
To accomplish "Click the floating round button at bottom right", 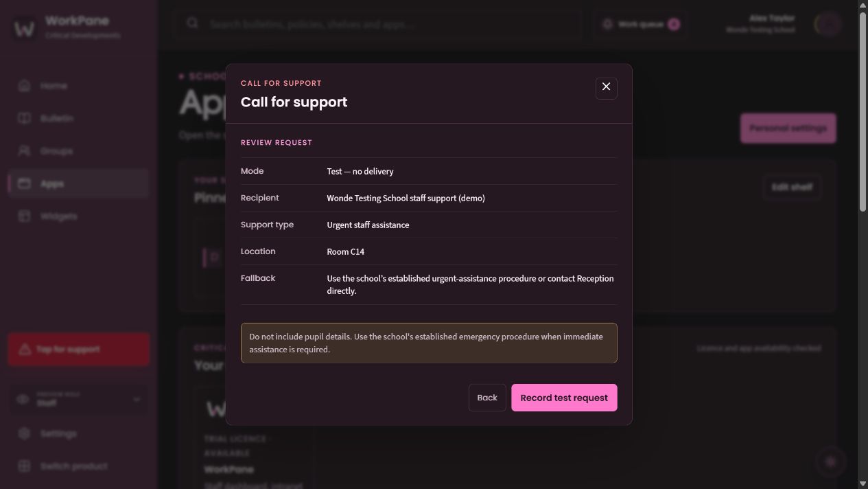I will pyautogui.click(x=830, y=462).
